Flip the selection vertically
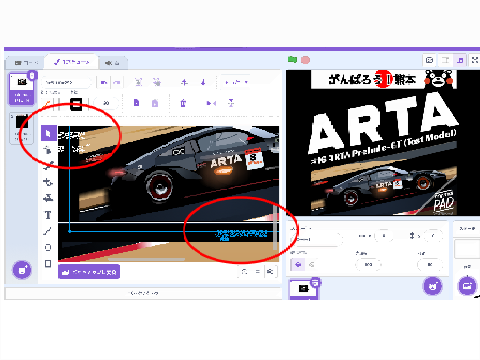Image resolution: width=480 pixels, height=360 pixels. pyautogui.click(x=231, y=103)
